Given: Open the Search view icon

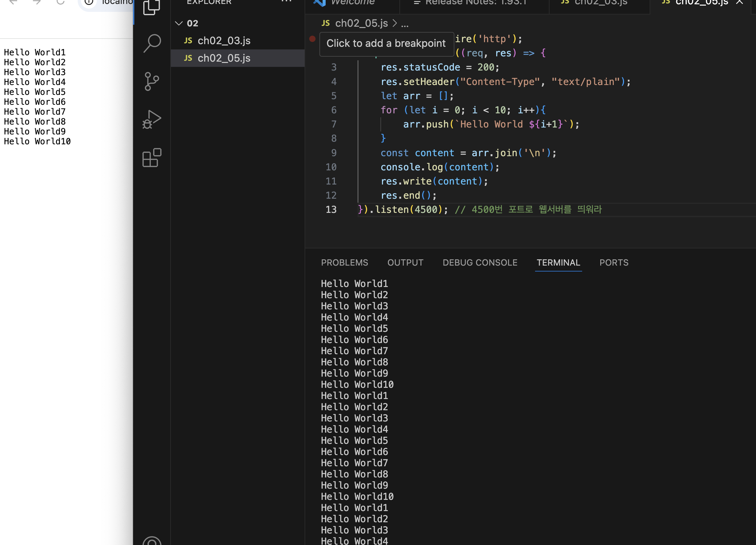Looking at the screenshot, I should pyautogui.click(x=152, y=43).
